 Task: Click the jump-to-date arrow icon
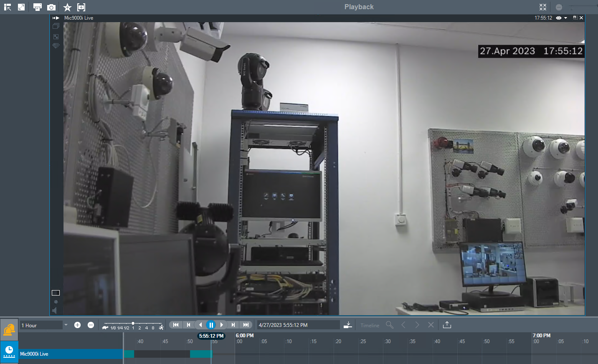coord(347,325)
